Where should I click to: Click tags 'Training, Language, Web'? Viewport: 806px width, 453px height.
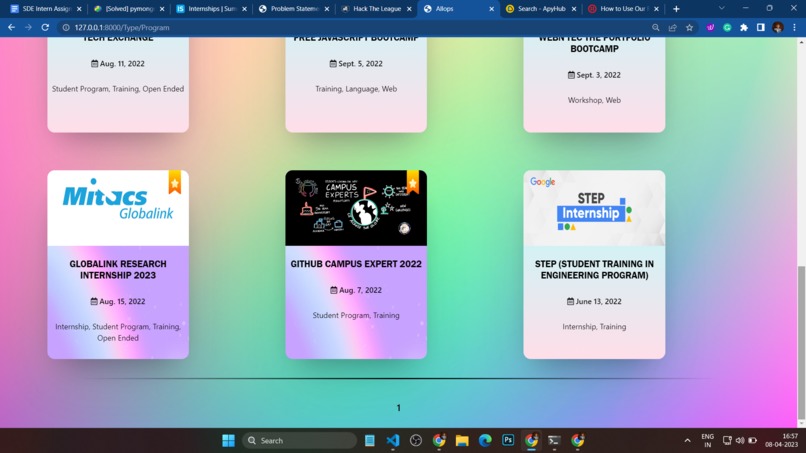point(356,89)
